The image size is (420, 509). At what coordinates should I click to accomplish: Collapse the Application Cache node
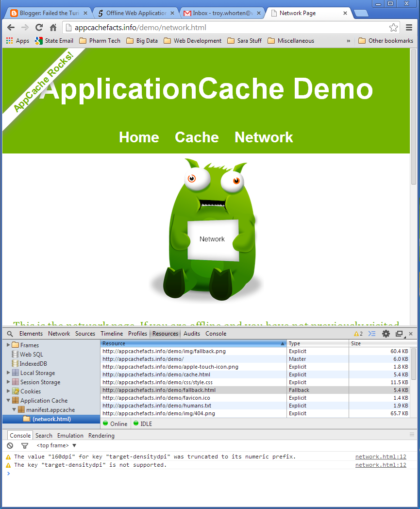(x=8, y=400)
